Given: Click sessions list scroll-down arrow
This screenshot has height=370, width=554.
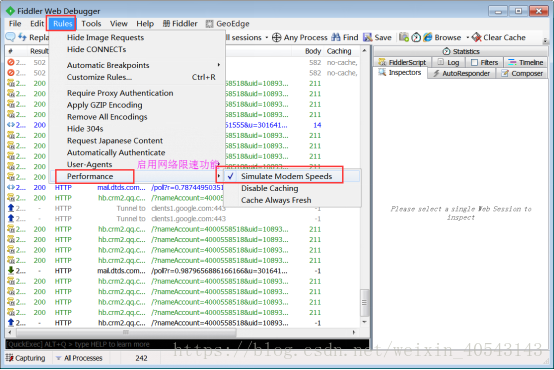Looking at the screenshot, I should click(x=364, y=322).
